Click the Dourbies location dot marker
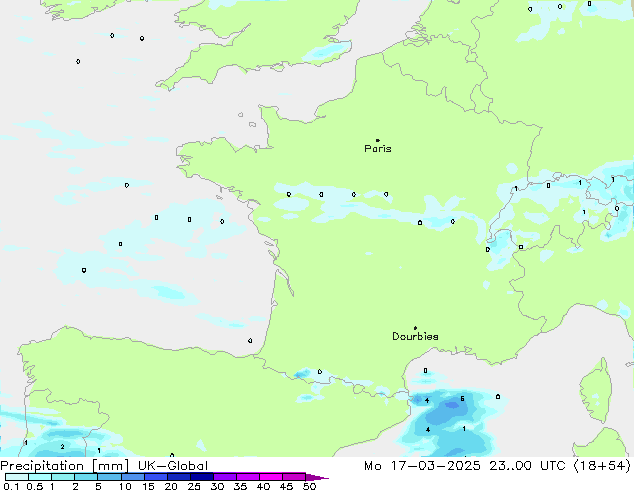Viewport: 634px width, 490px height. pos(415,328)
